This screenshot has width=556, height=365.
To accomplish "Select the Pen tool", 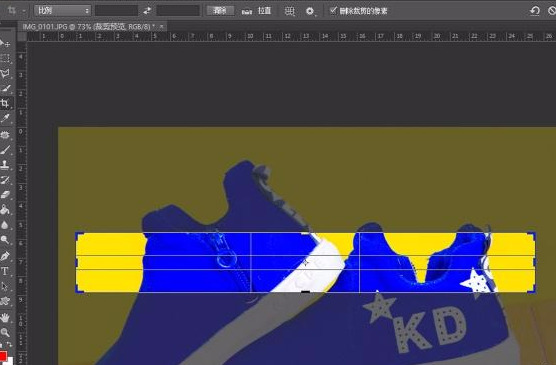I will [5, 256].
